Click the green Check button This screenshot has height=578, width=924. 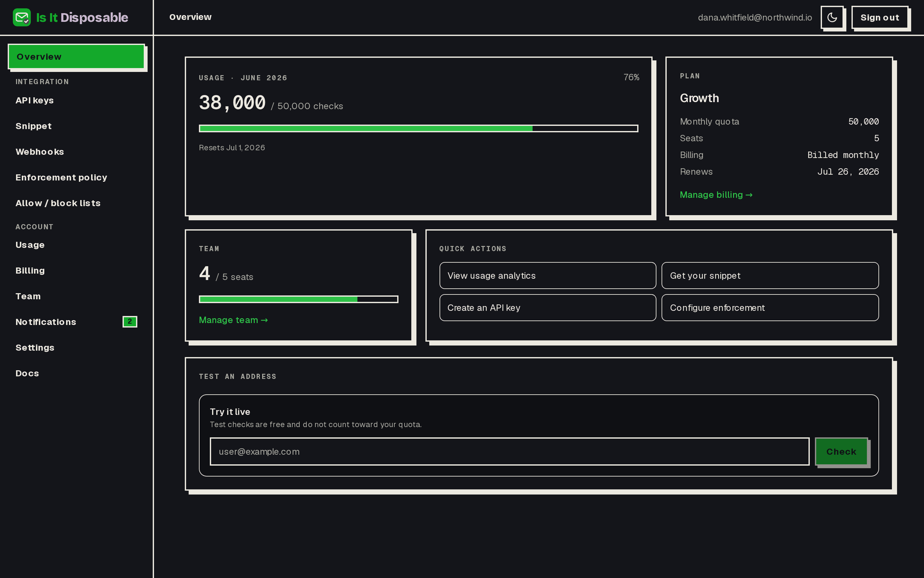(x=841, y=451)
